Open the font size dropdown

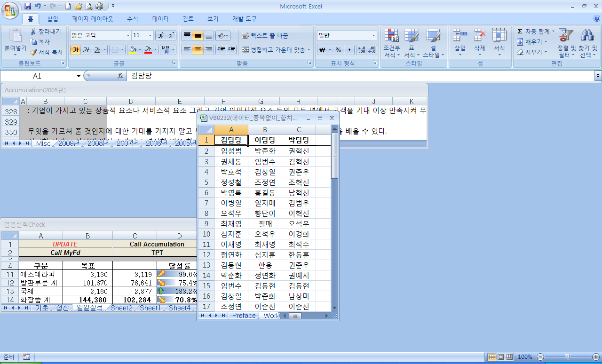tap(150, 35)
